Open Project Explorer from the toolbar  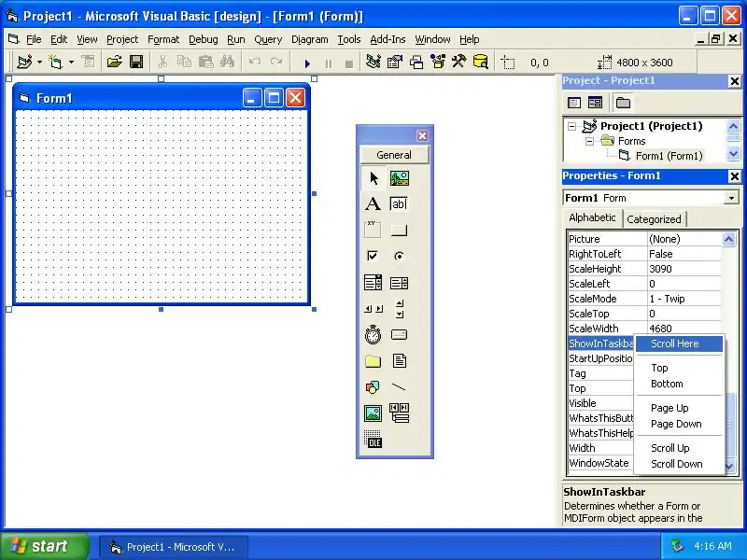373,62
